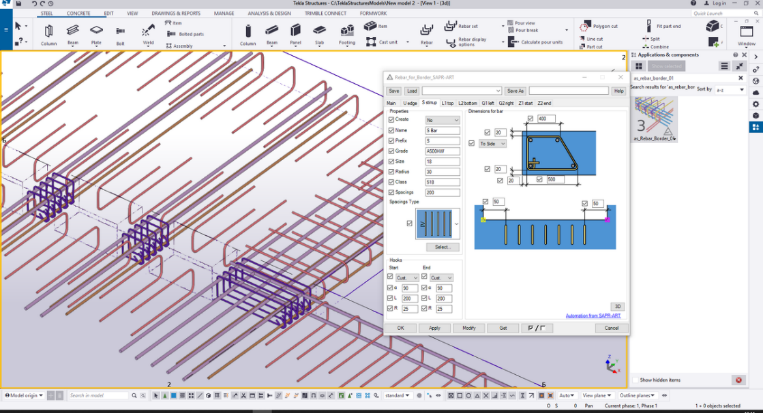Switch to the Main tab in dialog

391,103
